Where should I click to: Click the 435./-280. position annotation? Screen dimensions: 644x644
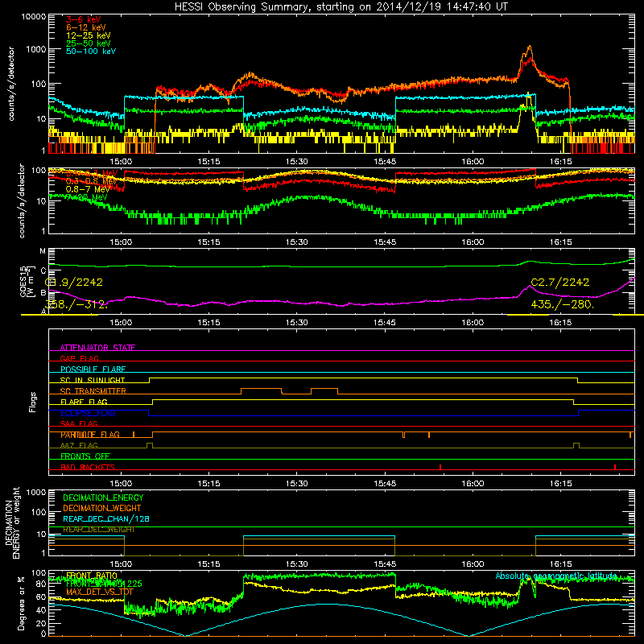pos(562,304)
